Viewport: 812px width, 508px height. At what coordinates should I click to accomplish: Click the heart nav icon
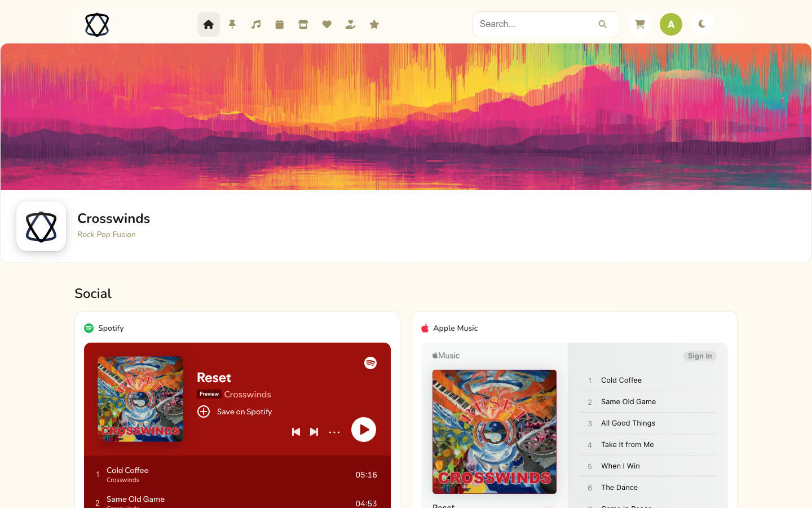[x=327, y=24]
